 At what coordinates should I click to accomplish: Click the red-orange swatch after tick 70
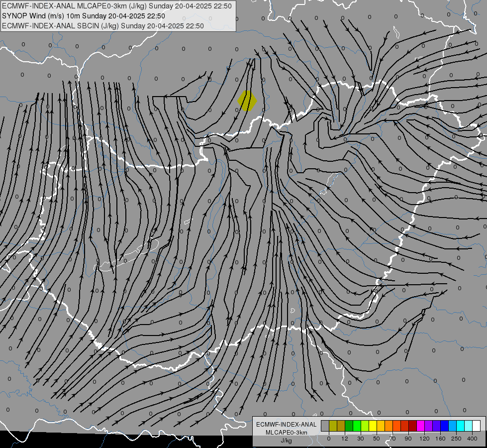(396, 426)
